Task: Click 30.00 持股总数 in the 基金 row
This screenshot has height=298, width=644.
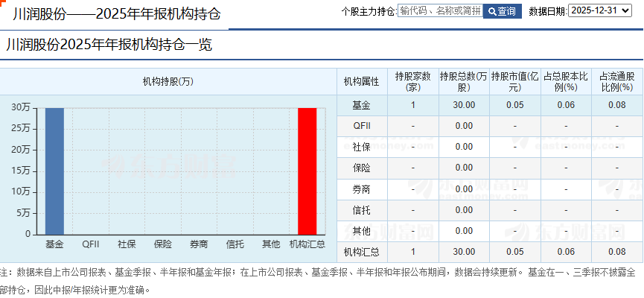Action: click(464, 105)
